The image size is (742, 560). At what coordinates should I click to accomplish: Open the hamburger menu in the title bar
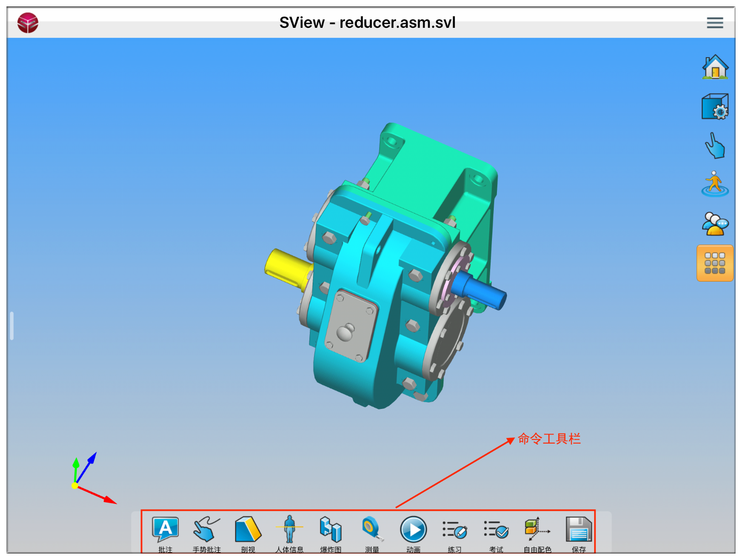(x=715, y=22)
